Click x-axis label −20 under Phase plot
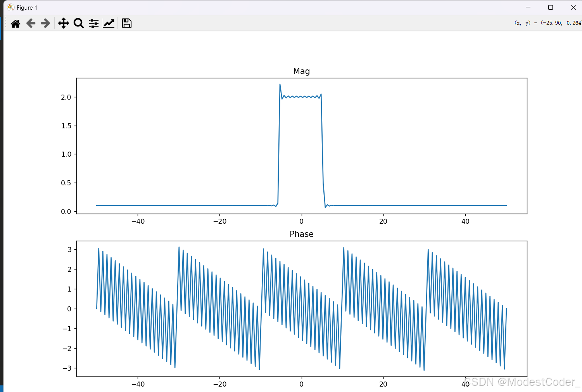 click(x=219, y=384)
